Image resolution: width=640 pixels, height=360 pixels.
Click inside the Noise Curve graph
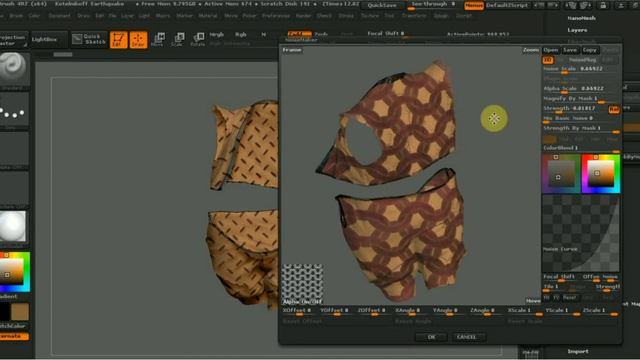click(x=581, y=233)
